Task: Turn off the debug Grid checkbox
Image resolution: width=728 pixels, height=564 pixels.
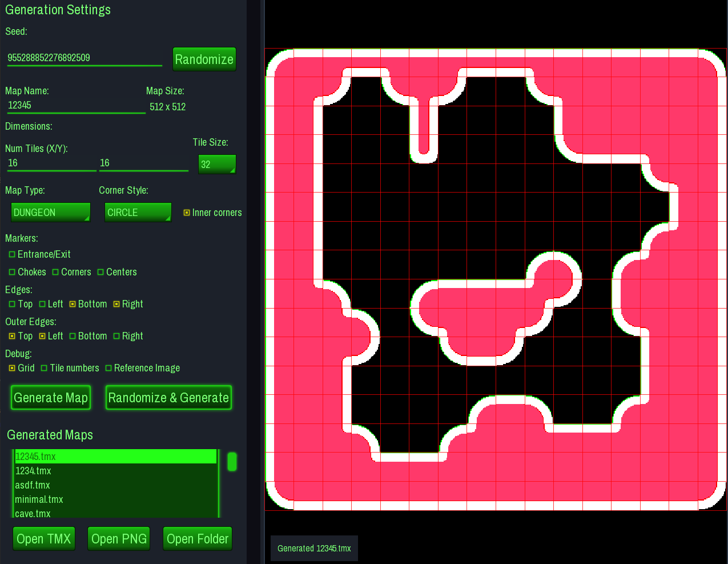Action: pos(12,368)
